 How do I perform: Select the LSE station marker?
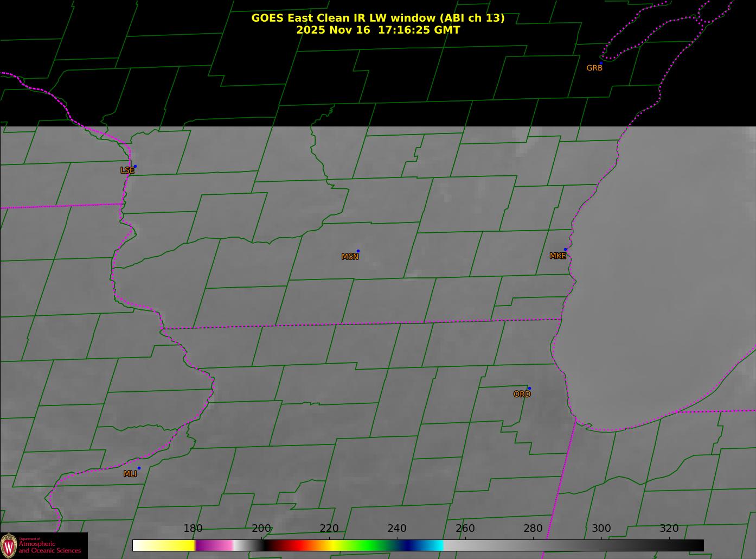[x=135, y=167]
